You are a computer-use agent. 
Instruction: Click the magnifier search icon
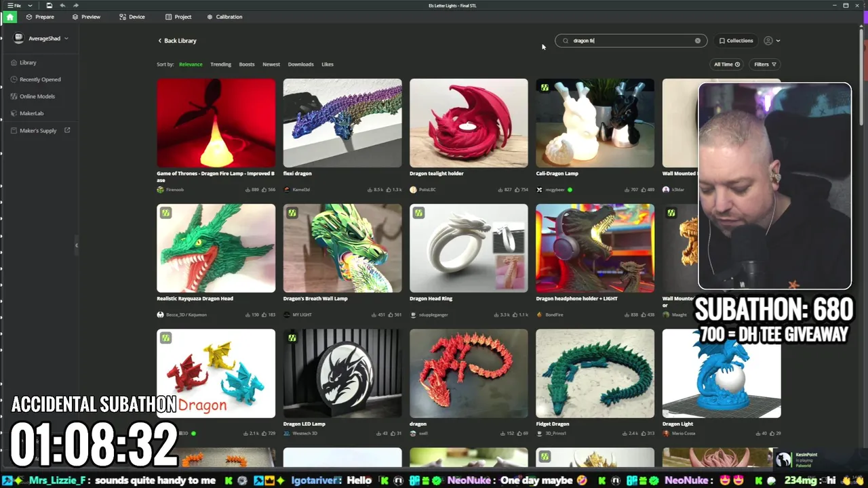coord(566,41)
